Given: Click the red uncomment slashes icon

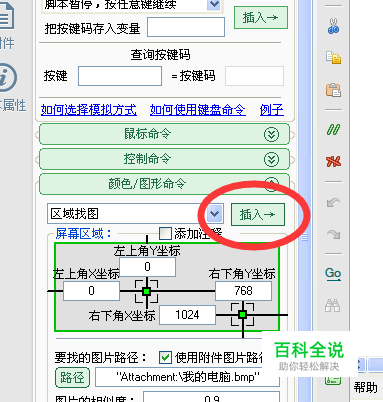Looking at the screenshot, I should pyautogui.click(x=333, y=161).
